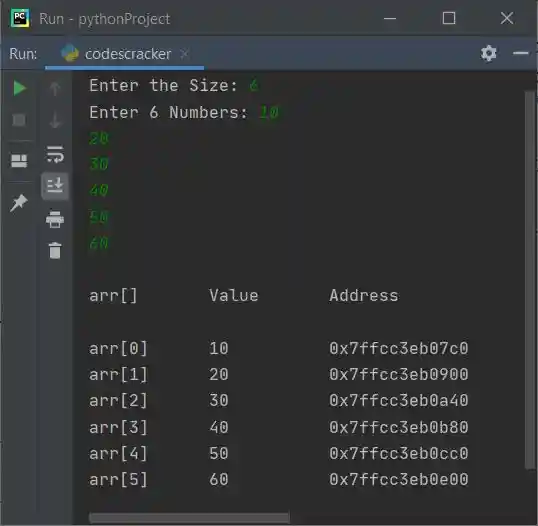Click the address 0x7ffcc3eb0b80
Screen dimensions: 538x526
pos(399,427)
